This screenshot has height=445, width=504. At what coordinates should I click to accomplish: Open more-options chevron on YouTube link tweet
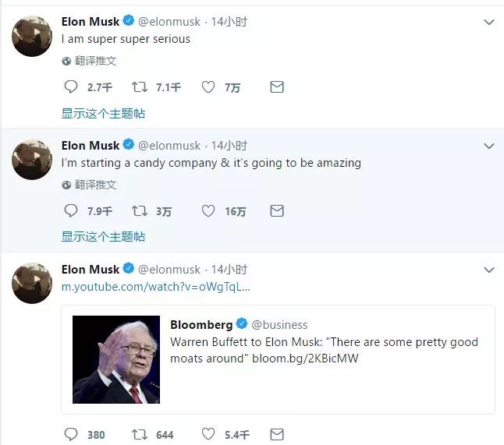click(x=489, y=270)
